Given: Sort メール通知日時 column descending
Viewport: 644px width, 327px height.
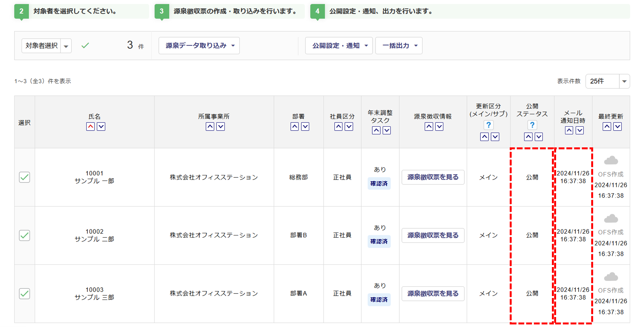Looking at the screenshot, I should (x=580, y=131).
